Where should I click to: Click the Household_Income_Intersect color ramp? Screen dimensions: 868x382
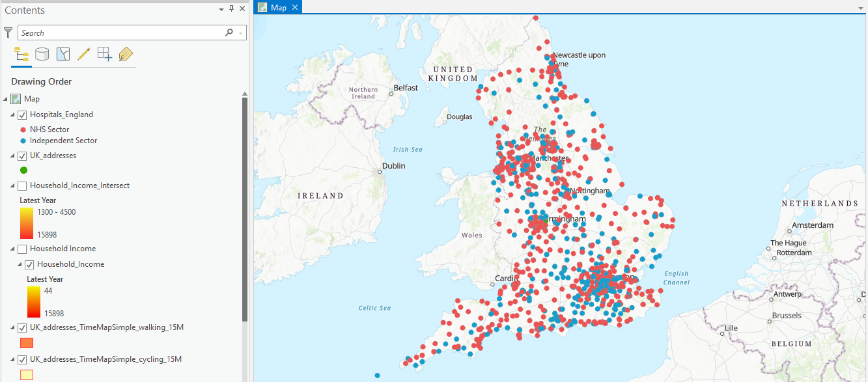[25, 223]
